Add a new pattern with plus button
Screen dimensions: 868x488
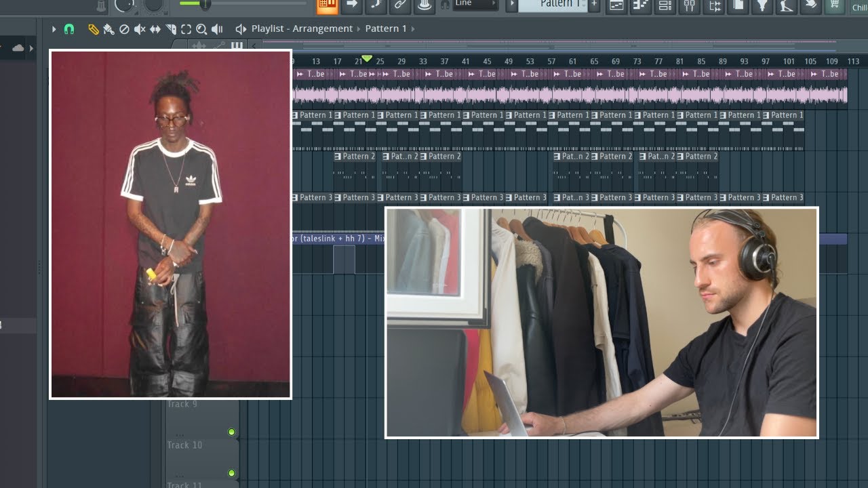point(594,5)
